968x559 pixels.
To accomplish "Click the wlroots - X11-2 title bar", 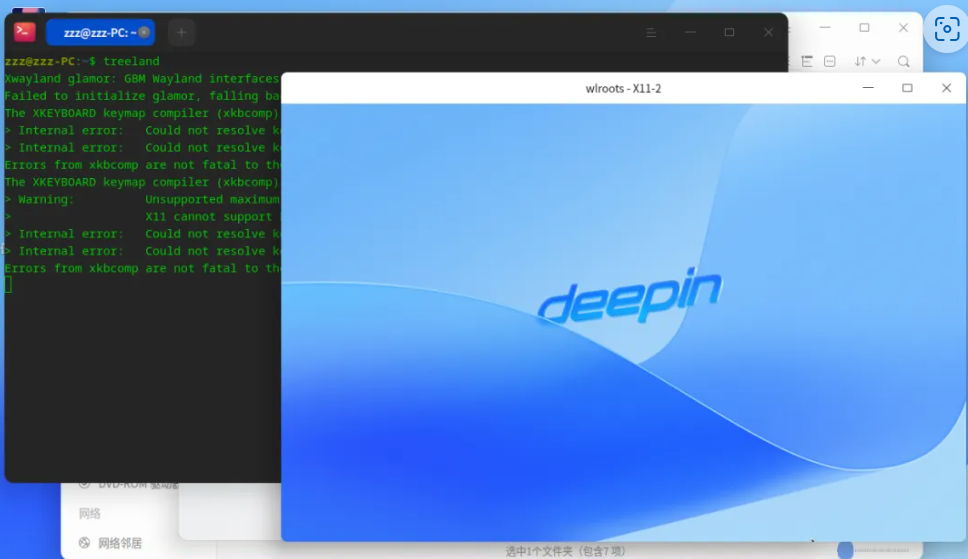I will pyautogui.click(x=623, y=88).
